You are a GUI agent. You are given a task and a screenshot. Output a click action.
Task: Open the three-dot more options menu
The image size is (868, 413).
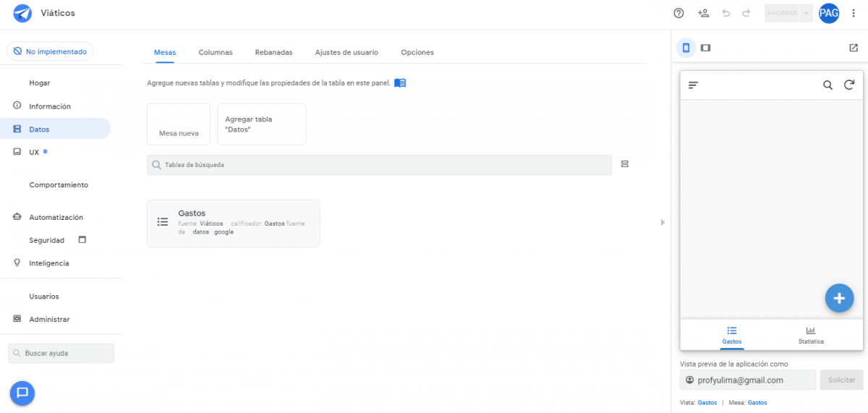854,13
